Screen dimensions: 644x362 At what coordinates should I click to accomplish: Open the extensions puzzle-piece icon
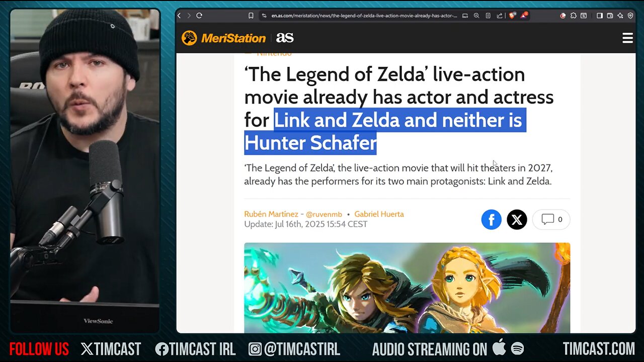coord(574,16)
